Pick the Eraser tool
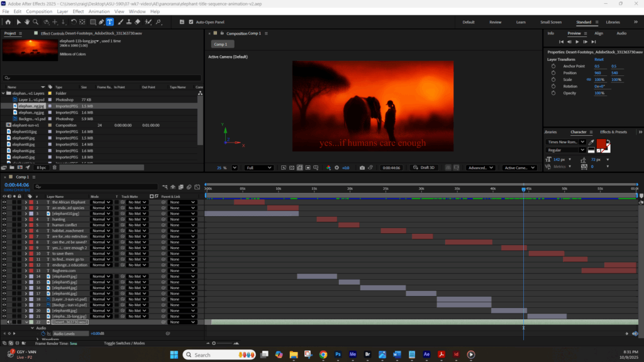Image resolution: width=644 pixels, height=362 pixels. coord(136,22)
